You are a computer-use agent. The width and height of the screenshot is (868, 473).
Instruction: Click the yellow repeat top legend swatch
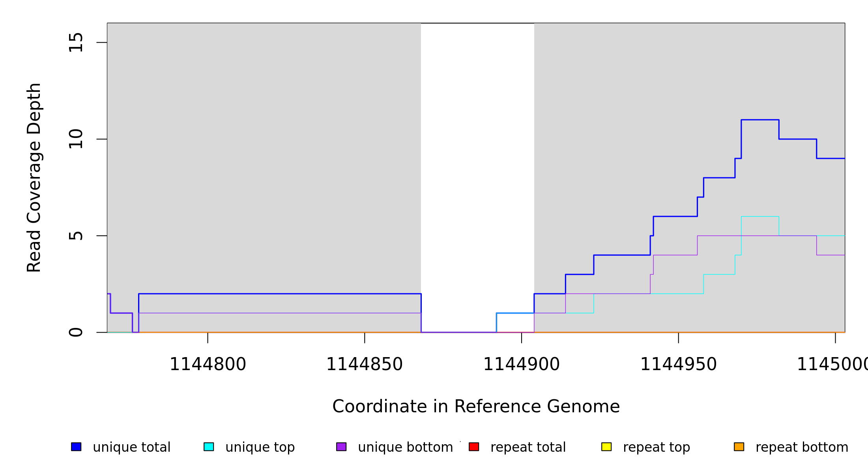[x=606, y=447]
